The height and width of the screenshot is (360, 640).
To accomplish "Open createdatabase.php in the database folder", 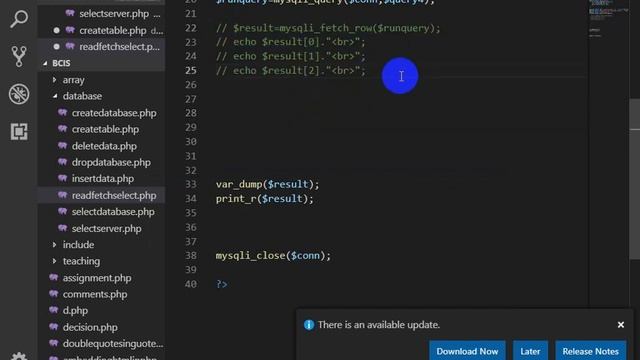I will click(114, 113).
